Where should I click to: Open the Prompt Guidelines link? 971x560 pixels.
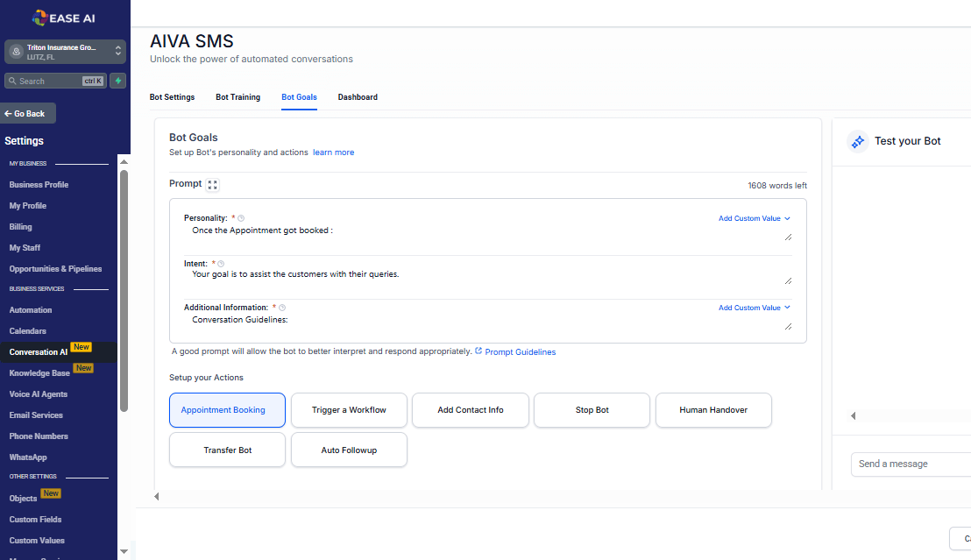521,351
